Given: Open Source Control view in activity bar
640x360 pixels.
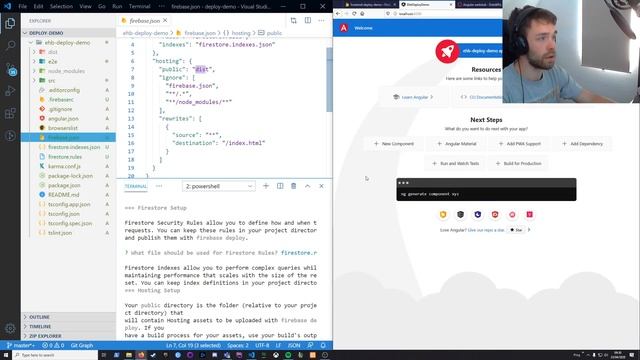Looking at the screenshot, I should pos(10,68).
